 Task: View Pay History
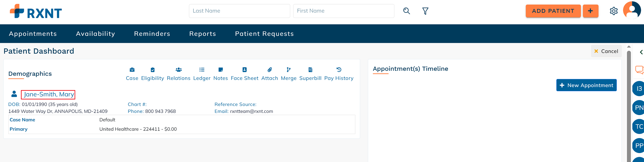point(339,70)
